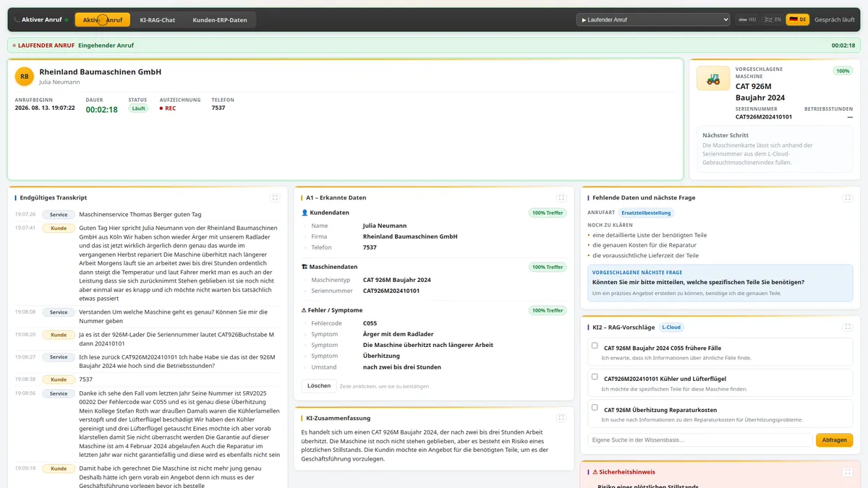Click the person icon next to Kundendaten
The width and height of the screenshot is (868, 488).
click(x=305, y=213)
